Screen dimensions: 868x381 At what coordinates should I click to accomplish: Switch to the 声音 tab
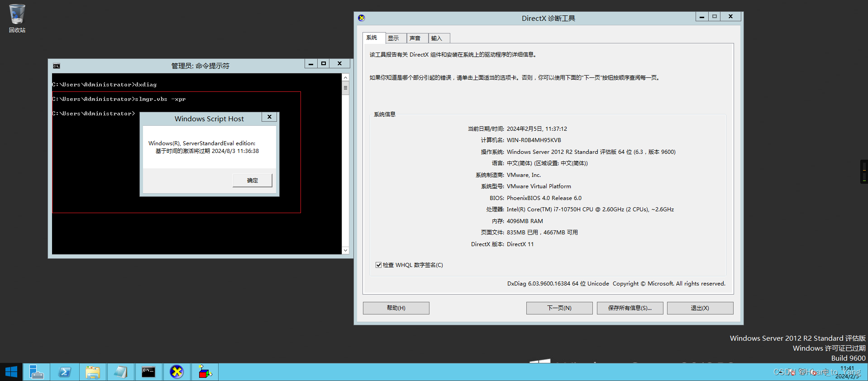416,38
